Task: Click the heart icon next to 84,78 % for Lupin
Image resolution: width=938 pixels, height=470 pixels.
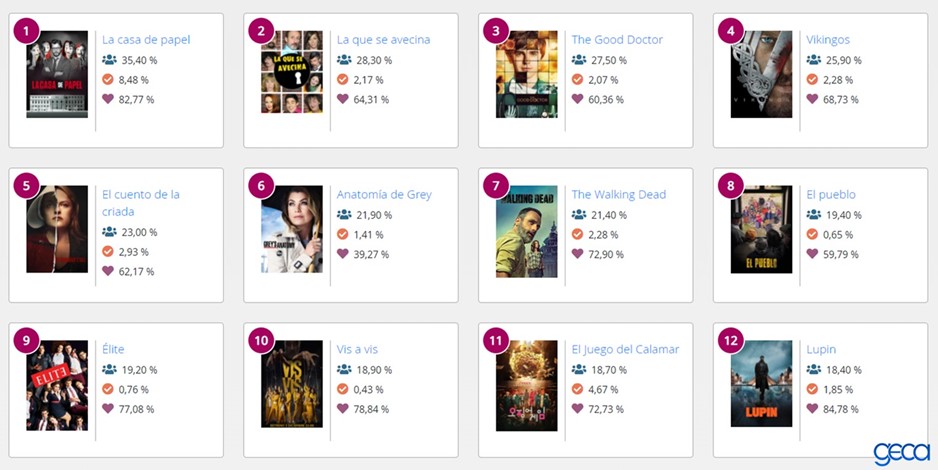Action: click(x=812, y=408)
